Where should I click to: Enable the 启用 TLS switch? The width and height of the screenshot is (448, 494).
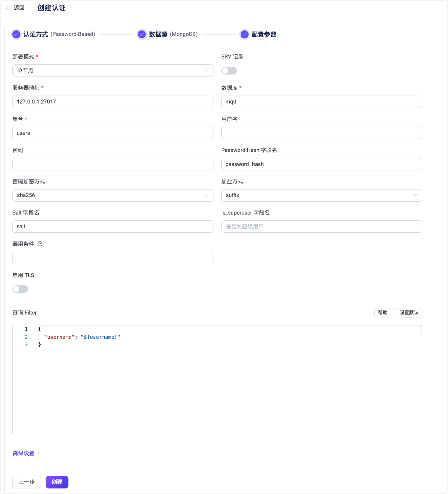click(x=20, y=289)
